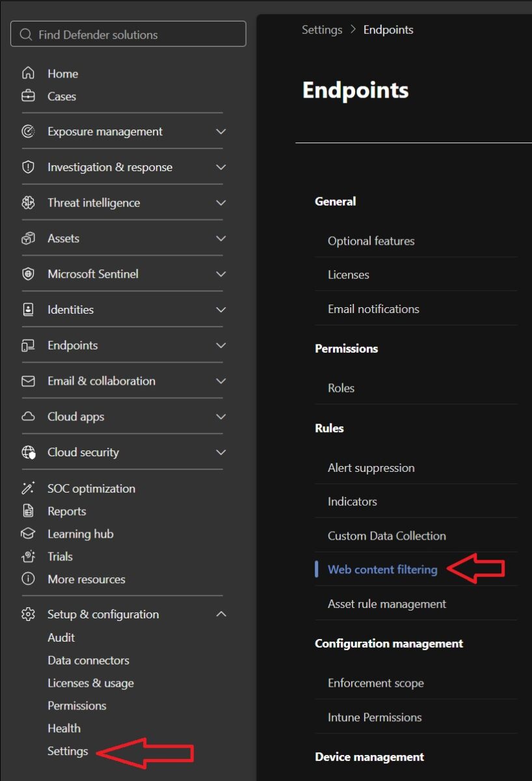Click the SOC optimization wand icon

28,488
